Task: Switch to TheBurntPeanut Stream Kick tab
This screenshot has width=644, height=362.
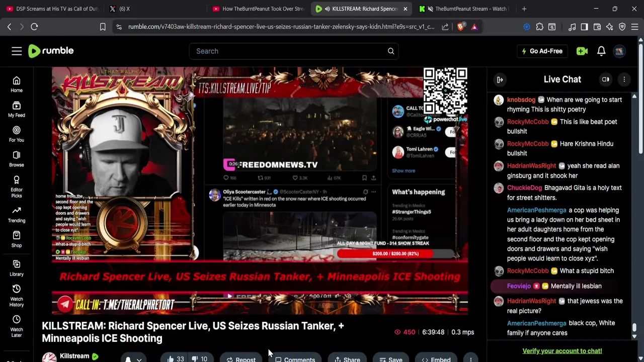Action: (x=464, y=9)
